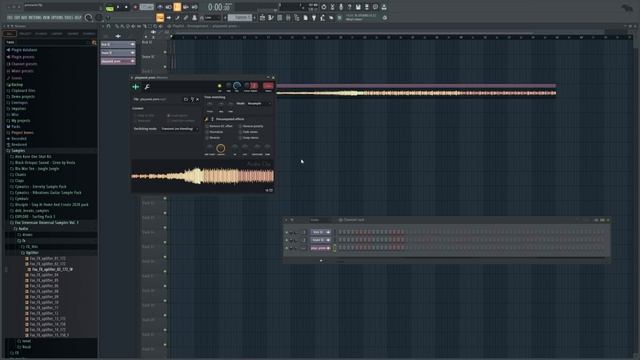Viewport: 640px width, 360px height.
Task: Enable Reverse polarity checkbox
Action: click(240, 127)
